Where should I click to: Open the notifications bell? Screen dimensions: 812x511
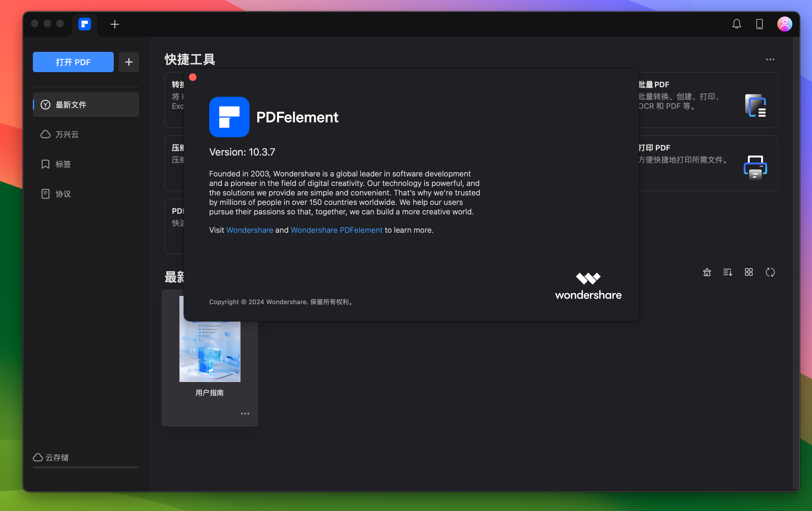(737, 24)
